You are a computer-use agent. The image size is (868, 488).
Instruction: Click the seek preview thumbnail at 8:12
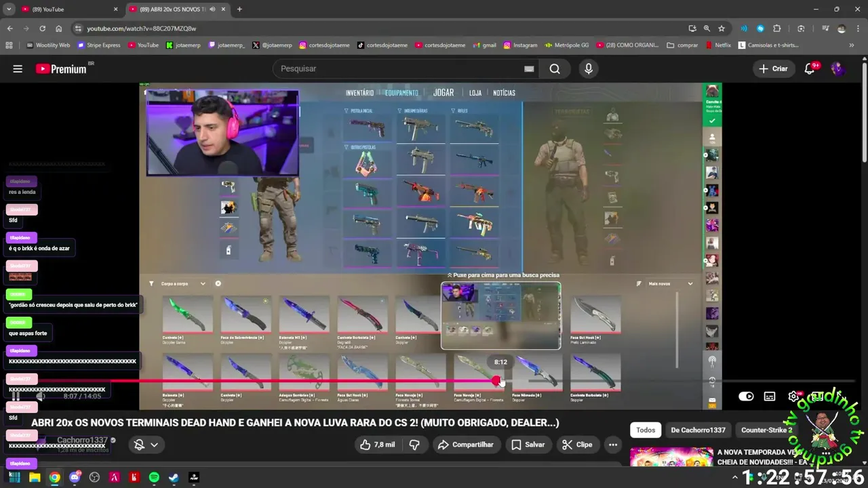tap(500, 316)
